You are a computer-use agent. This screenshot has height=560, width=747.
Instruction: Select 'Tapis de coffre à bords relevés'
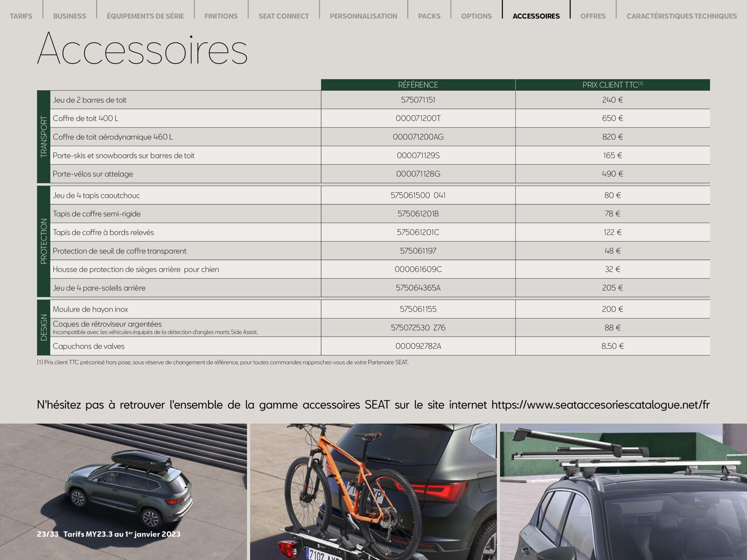103,232
